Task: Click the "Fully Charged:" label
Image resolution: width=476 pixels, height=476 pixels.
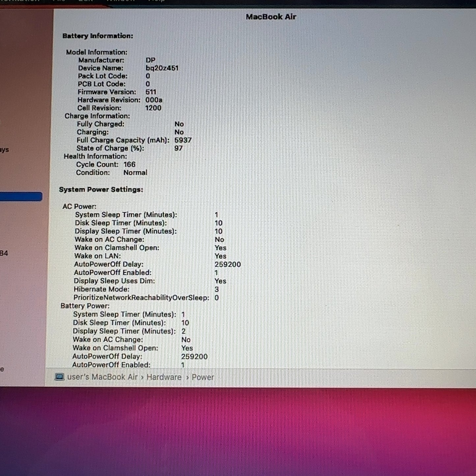Action: pyautogui.click(x=100, y=124)
